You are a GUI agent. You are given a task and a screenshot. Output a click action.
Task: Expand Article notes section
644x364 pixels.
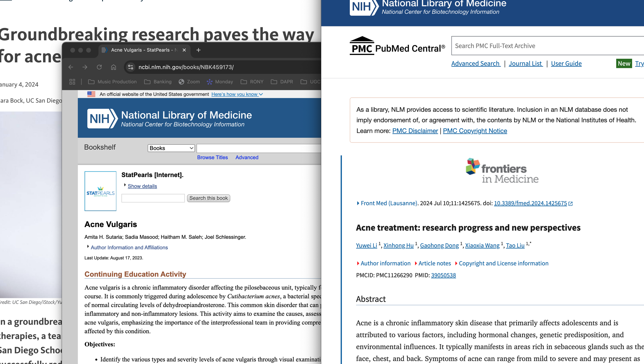point(433,263)
